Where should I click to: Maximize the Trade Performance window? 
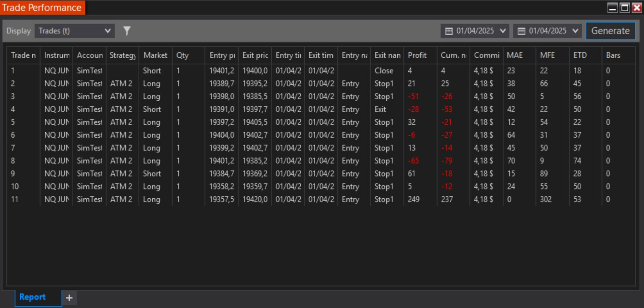(625, 8)
